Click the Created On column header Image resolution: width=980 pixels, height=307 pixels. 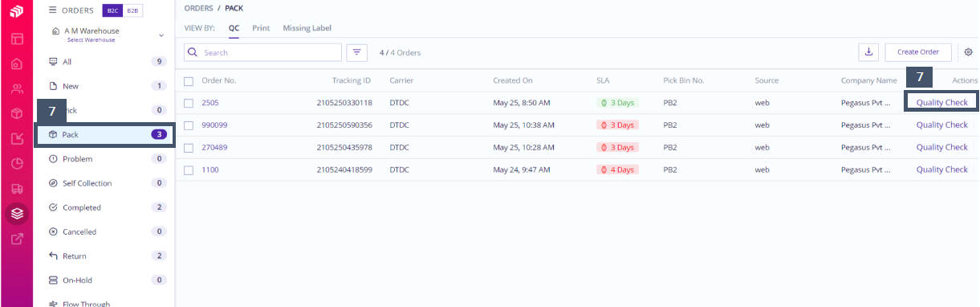click(x=513, y=80)
